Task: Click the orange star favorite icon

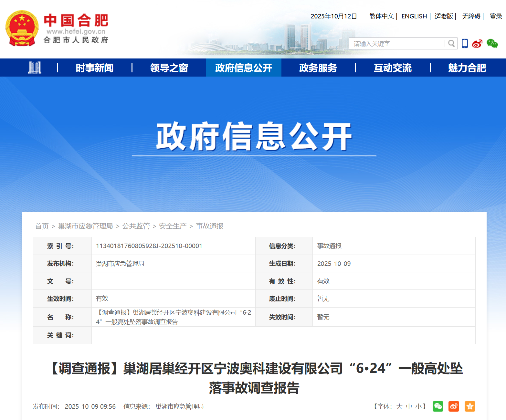Action: pos(470,406)
